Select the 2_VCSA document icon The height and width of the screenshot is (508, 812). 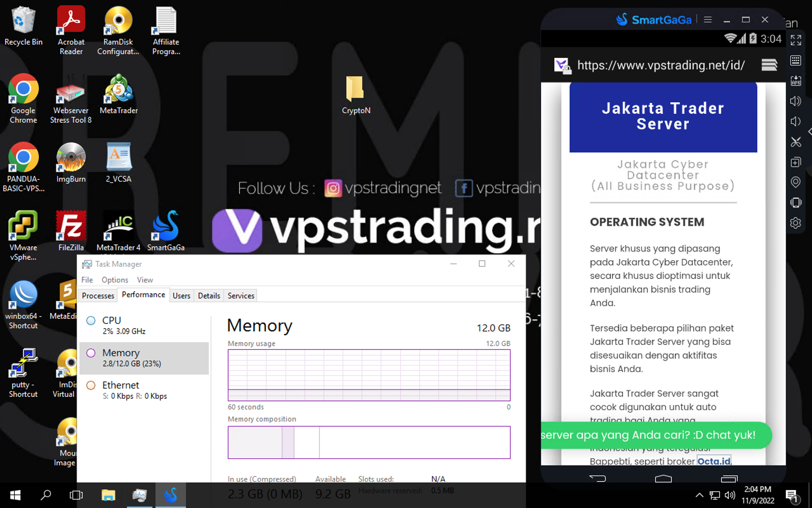119,163
